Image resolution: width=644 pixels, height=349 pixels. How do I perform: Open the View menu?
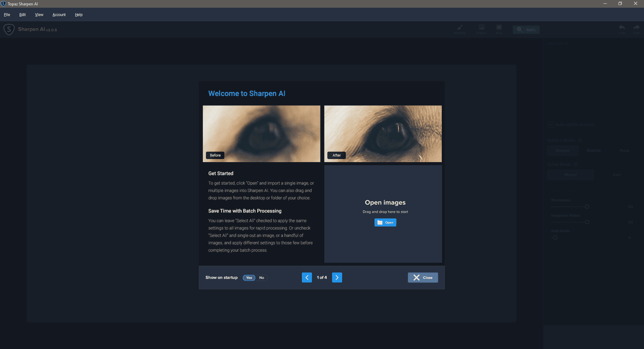pos(39,15)
